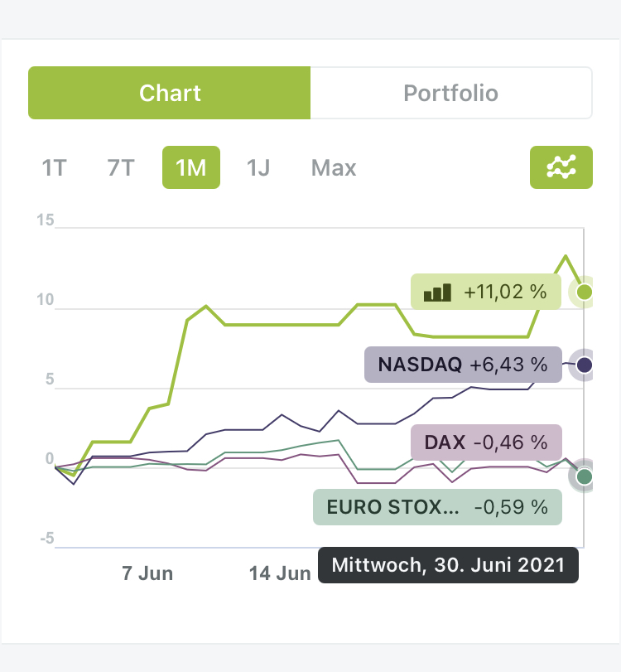Show the 1J yearly range
The height and width of the screenshot is (672, 621).
coord(258,168)
